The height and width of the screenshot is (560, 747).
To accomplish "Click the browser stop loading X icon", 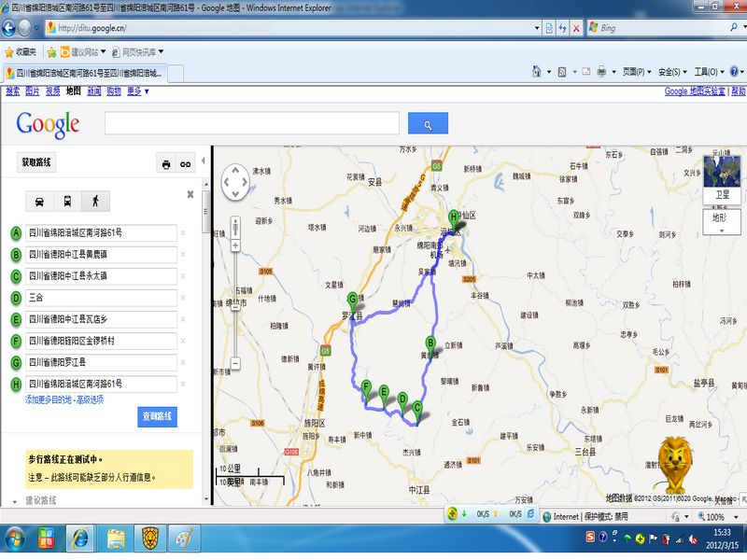I will pyautogui.click(x=576, y=28).
